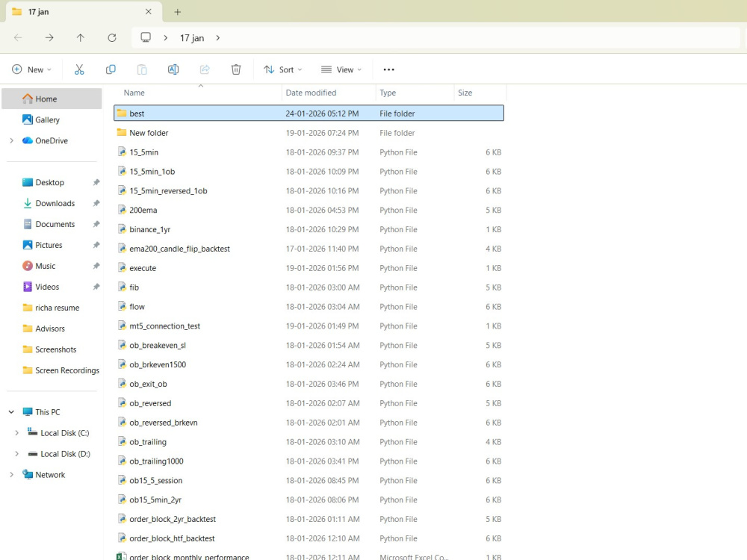The width and height of the screenshot is (747, 560).
Task: Click chevron before 17 jan breadcrumb
Action: (x=165, y=37)
